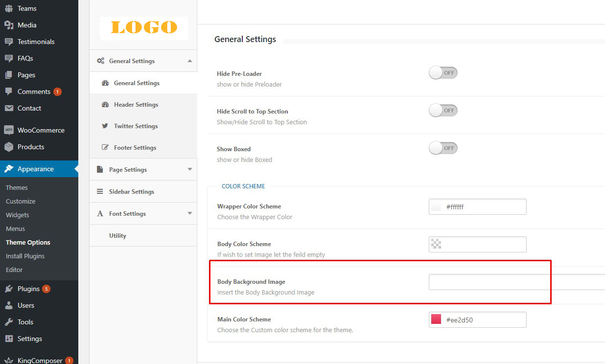This screenshot has width=605, height=364.
Task: Click the Tools wrench icon
Action: point(8,322)
